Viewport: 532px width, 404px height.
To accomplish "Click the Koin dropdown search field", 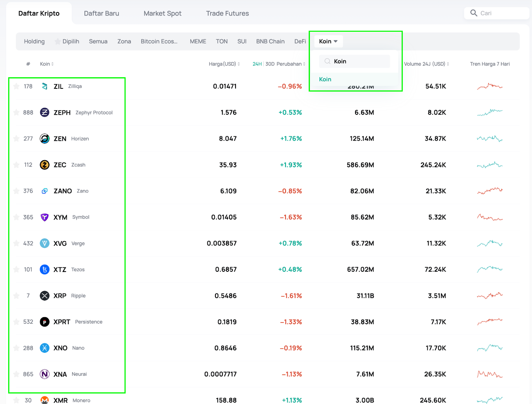I will click(x=354, y=61).
